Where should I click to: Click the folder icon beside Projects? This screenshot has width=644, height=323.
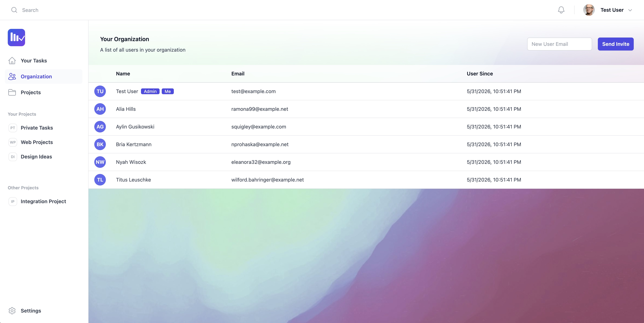point(12,92)
